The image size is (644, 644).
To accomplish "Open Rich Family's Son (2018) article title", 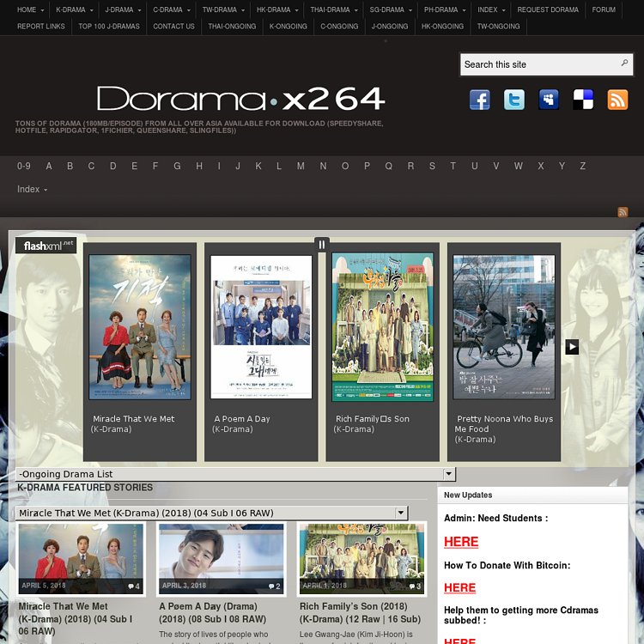I will pos(360,612).
